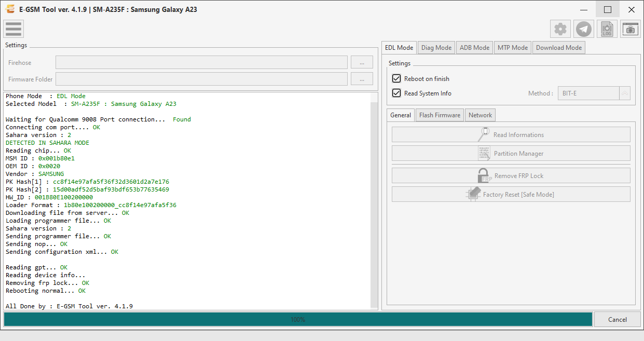644x341 pixels.
Task: Open the Telegram channel icon
Action: 584,29
